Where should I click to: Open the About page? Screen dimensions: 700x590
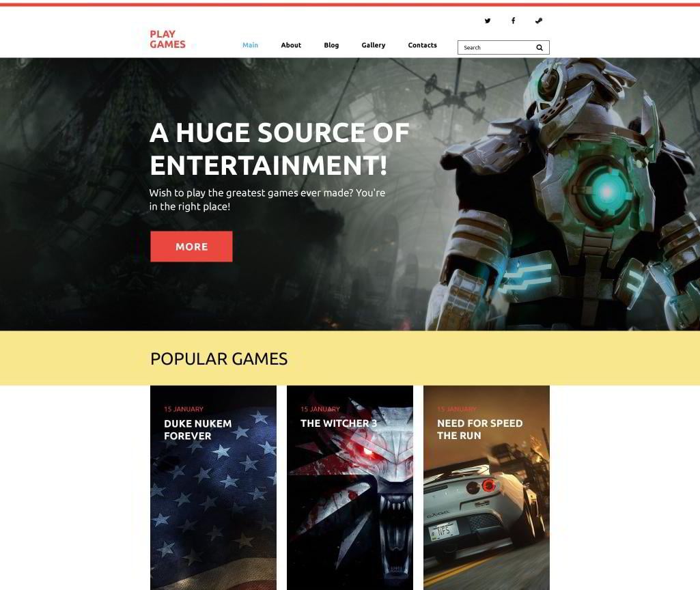coord(291,45)
